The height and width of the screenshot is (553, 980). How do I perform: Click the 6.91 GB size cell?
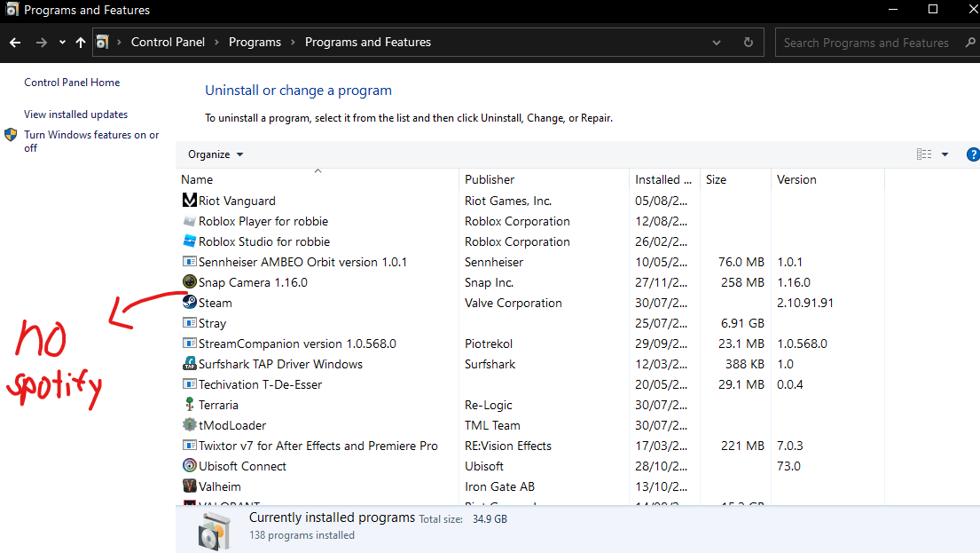(x=742, y=323)
